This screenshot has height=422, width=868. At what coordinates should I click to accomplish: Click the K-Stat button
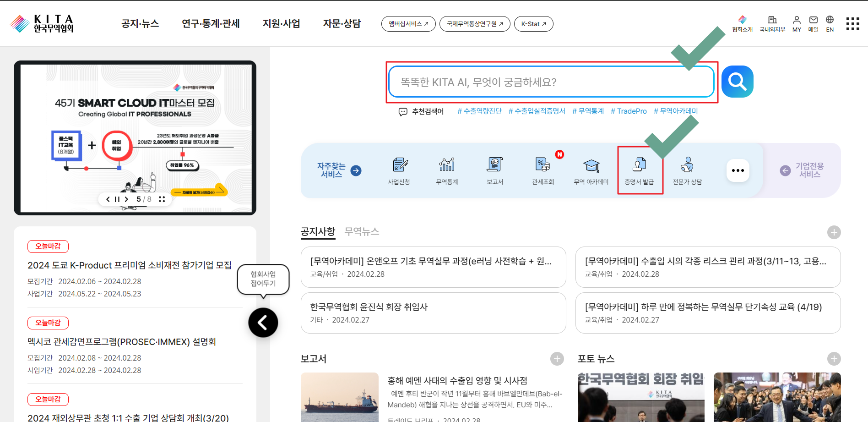[x=533, y=24]
